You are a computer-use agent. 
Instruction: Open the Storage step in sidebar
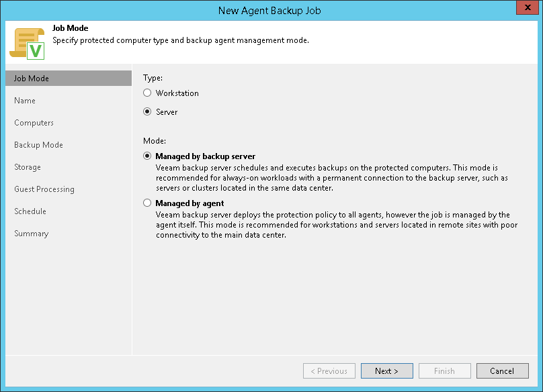28,167
